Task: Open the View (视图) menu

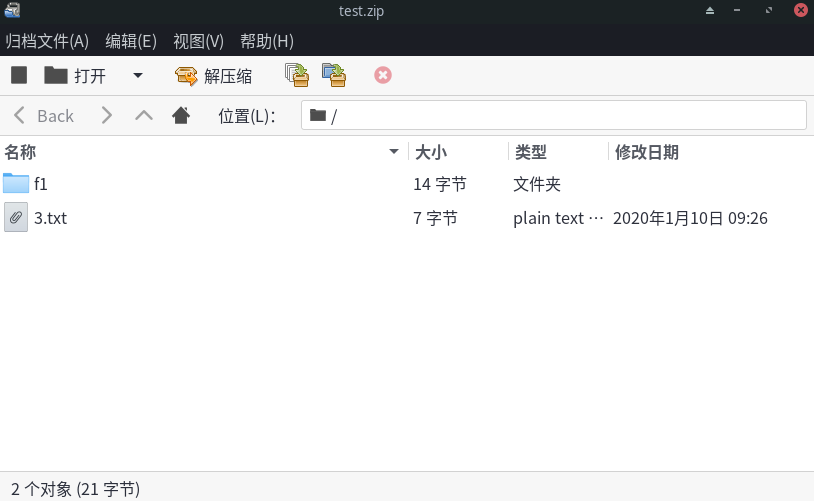Action: point(198,41)
